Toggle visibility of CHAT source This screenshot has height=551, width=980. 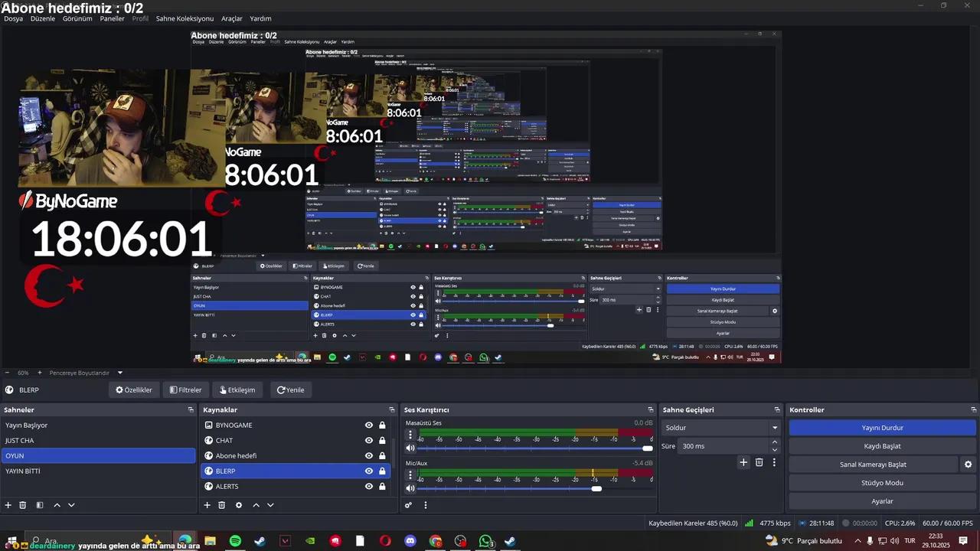pos(369,441)
